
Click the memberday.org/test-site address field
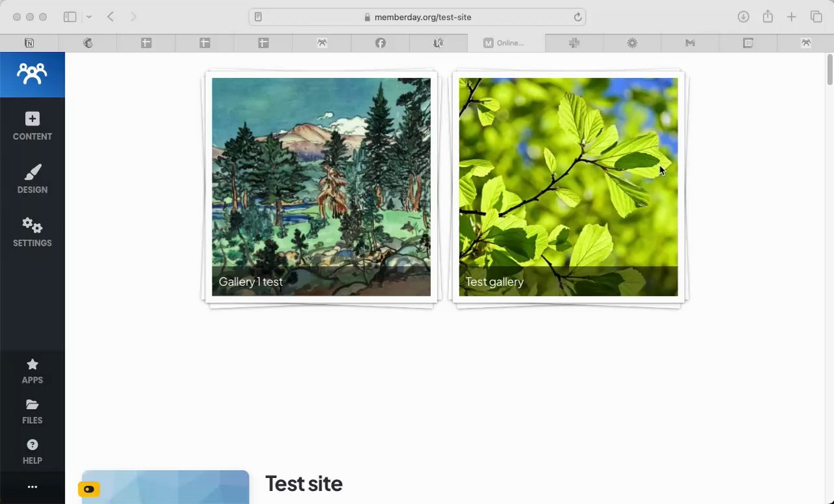(417, 17)
